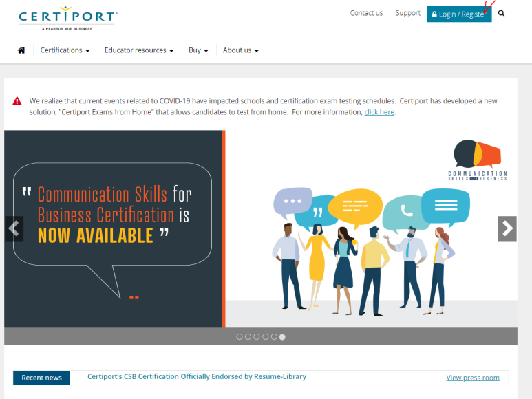This screenshot has width=532, height=399.
Task: Go to the Support page
Action: [x=408, y=13]
